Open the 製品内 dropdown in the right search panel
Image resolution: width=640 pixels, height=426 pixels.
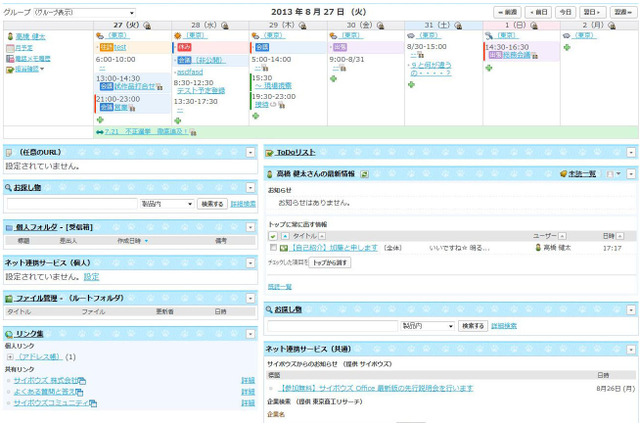tap(428, 326)
